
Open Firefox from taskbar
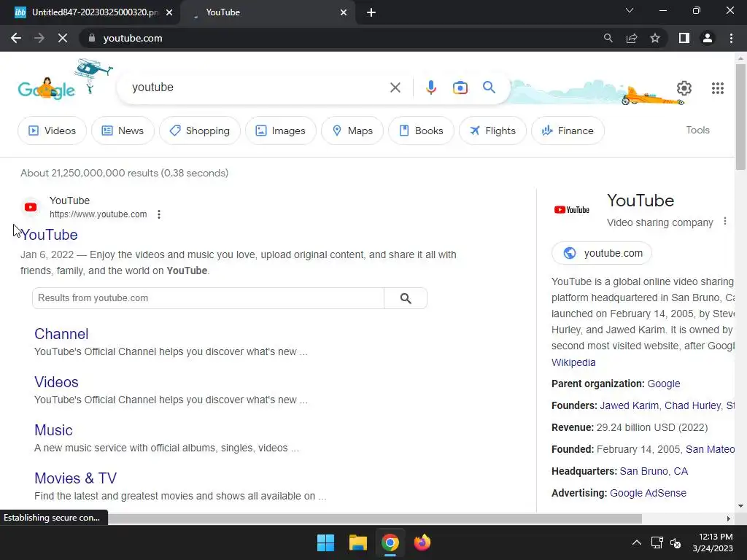pos(422,542)
